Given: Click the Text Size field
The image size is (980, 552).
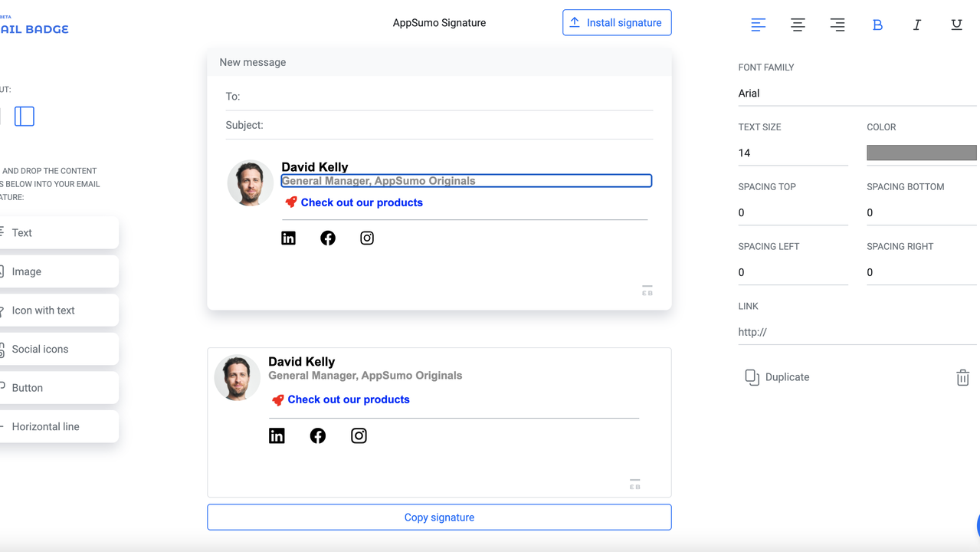Looking at the screenshot, I should (x=792, y=153).
